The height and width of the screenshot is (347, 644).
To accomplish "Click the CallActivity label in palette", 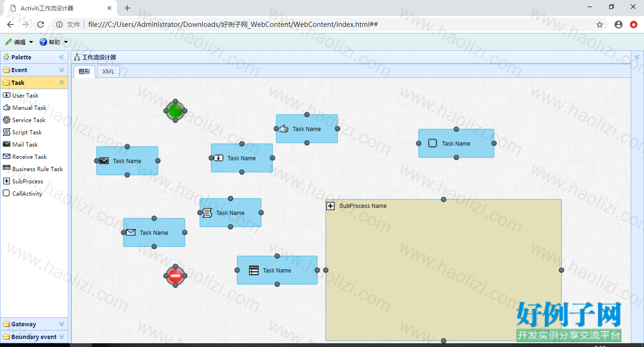I will pos(27,193).
